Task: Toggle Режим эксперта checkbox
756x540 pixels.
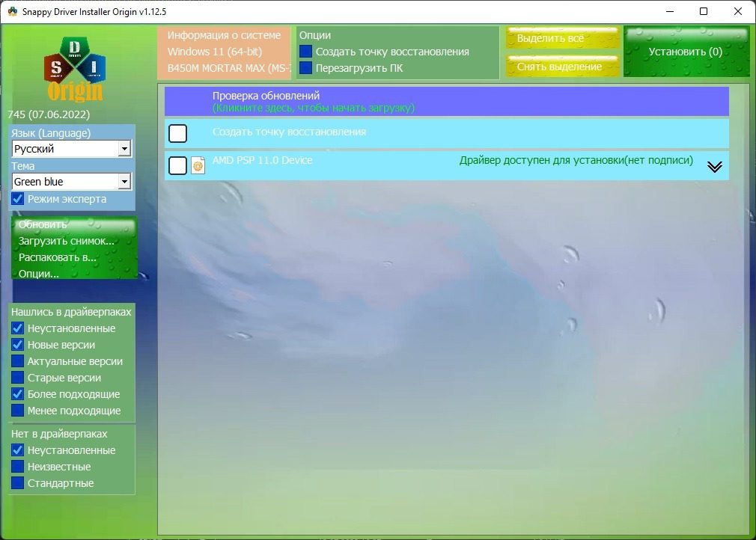Action: click(x=18, y=199)
